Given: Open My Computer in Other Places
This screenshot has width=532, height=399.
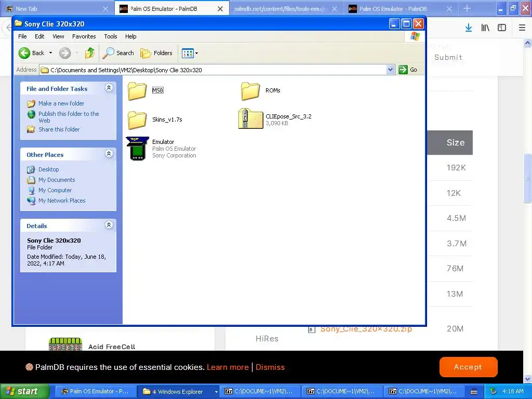Looking at the screenshot, I should tap(55, 190).
